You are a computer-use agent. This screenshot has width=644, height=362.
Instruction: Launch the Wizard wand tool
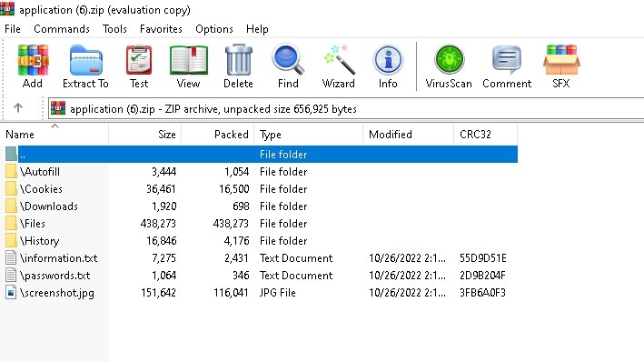(339, 60)
